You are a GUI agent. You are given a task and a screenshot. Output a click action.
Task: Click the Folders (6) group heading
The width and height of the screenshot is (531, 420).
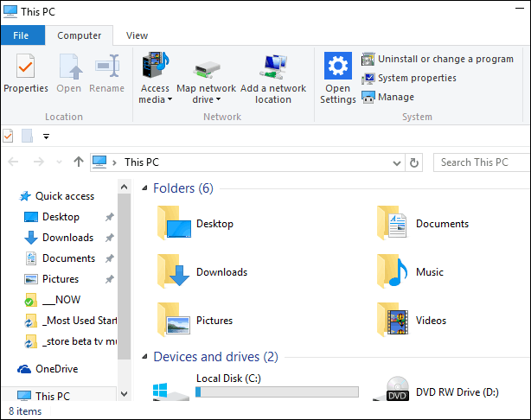[183, 188]
